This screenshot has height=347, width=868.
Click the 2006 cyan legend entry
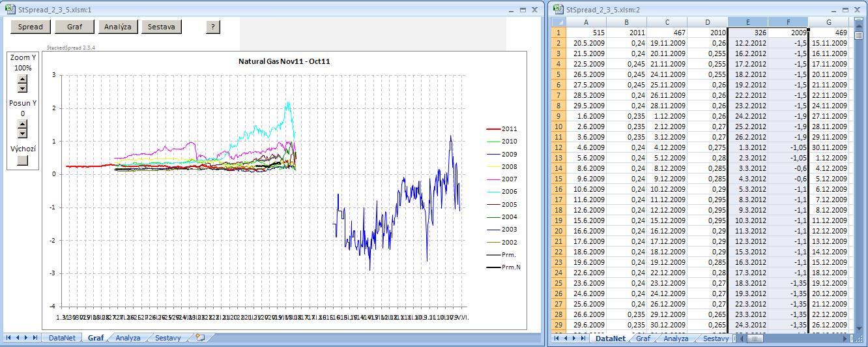509,192
